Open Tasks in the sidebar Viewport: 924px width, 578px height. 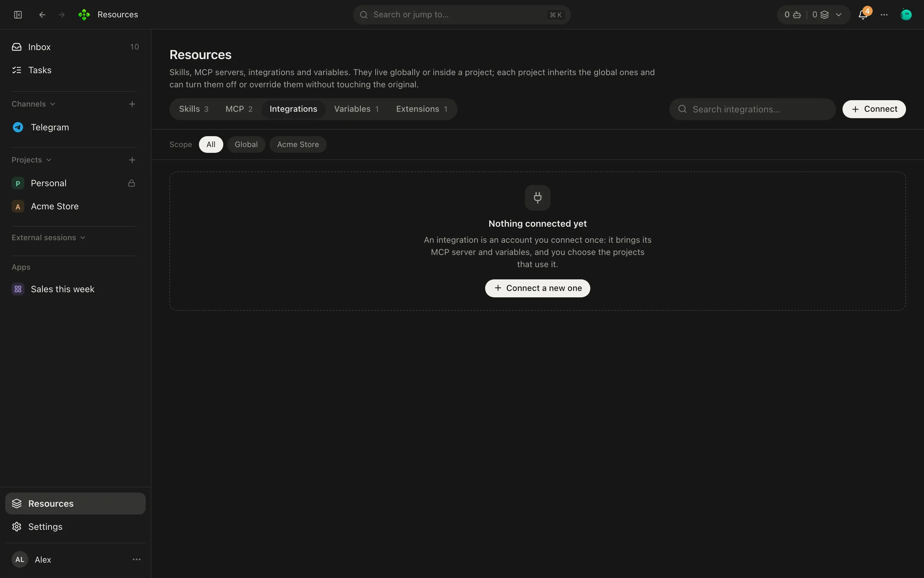(x=75, y=70)
